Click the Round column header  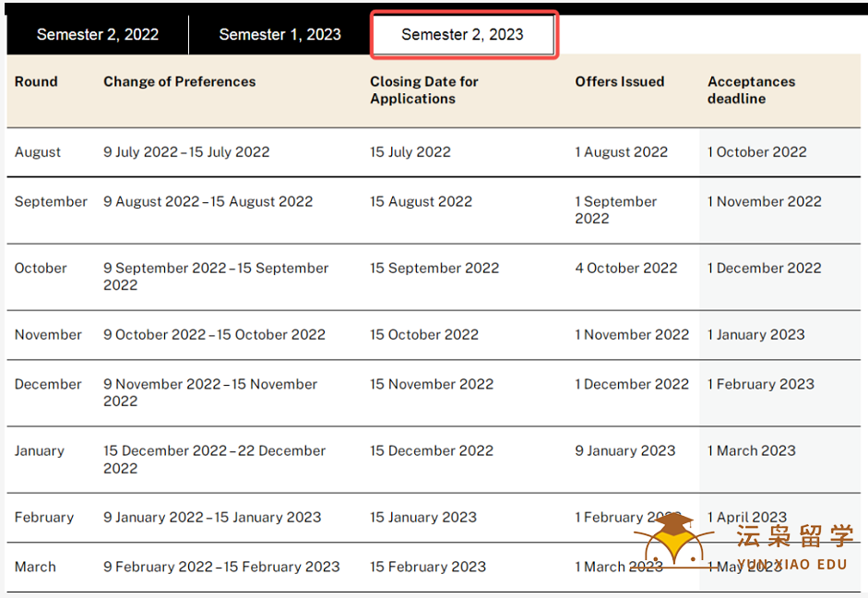click(x=36, y=81)
